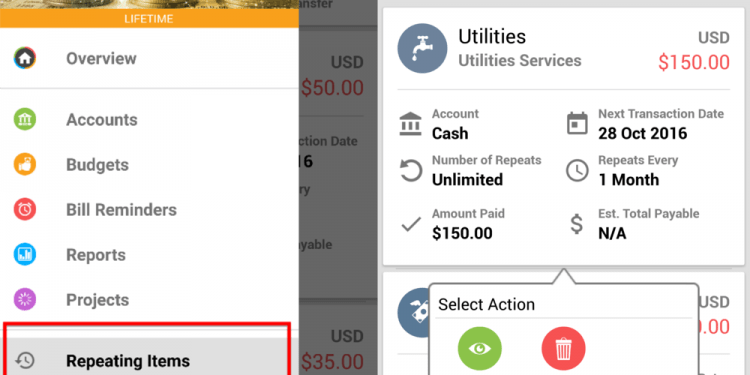Viewport: 750px width, 375px height.
Task: Click the Repeating Items history icon
Action: [x=24, y=360]
